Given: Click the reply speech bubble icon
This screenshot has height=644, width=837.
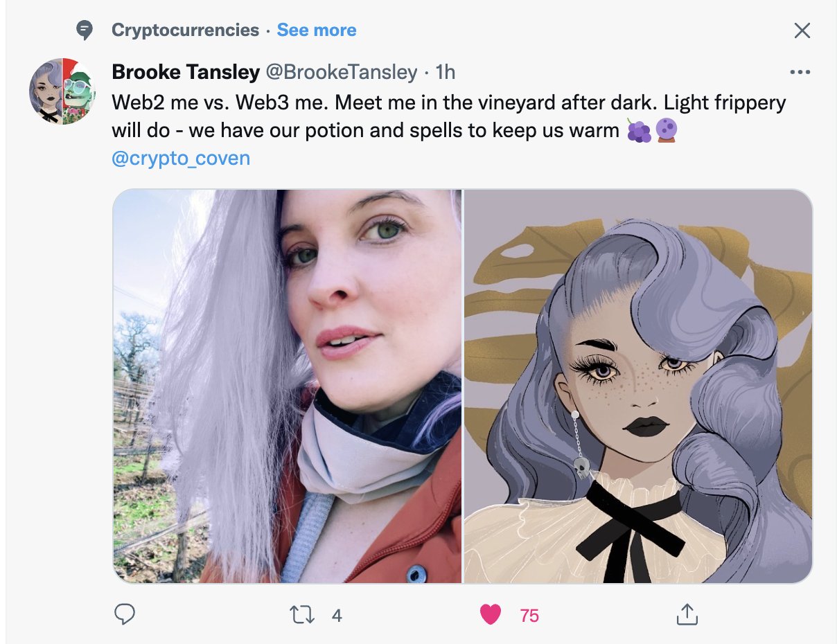Looking at the screenshot, I should [x=124, y=614].
